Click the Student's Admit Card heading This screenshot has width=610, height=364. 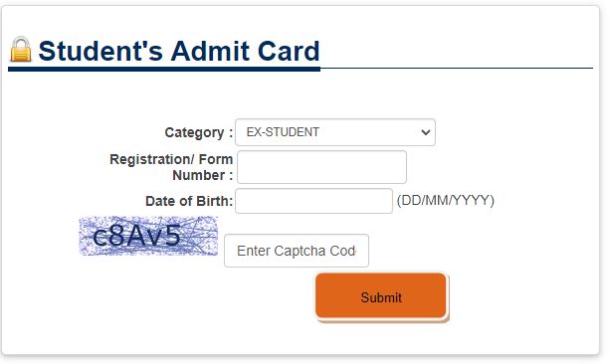179,51
